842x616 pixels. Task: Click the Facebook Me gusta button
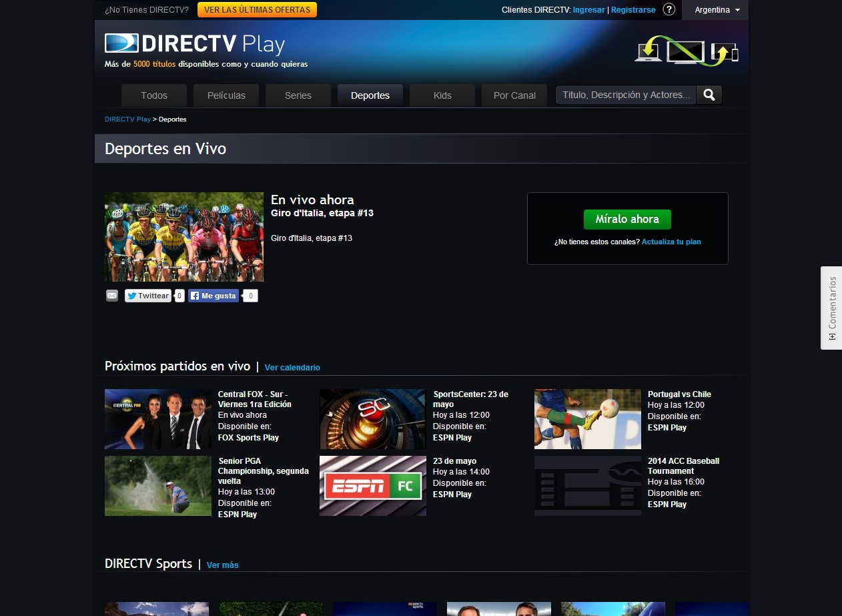click(214, 296)
